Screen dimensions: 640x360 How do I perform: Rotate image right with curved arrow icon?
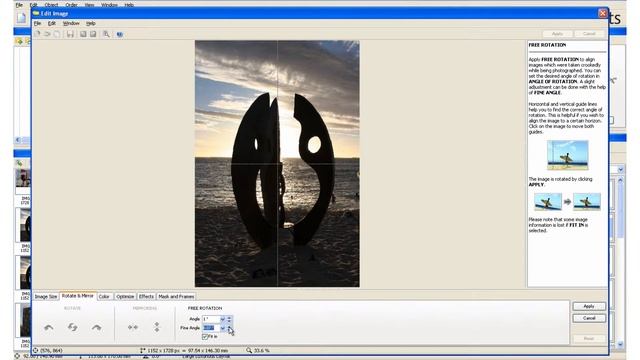(97, 327)
